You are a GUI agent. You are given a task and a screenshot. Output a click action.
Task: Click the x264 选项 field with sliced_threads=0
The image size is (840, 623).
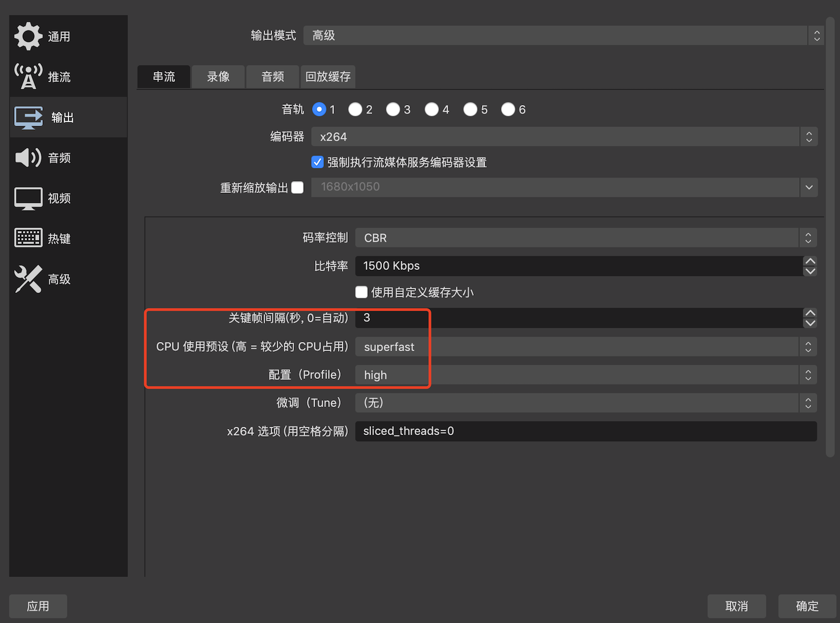586,431
